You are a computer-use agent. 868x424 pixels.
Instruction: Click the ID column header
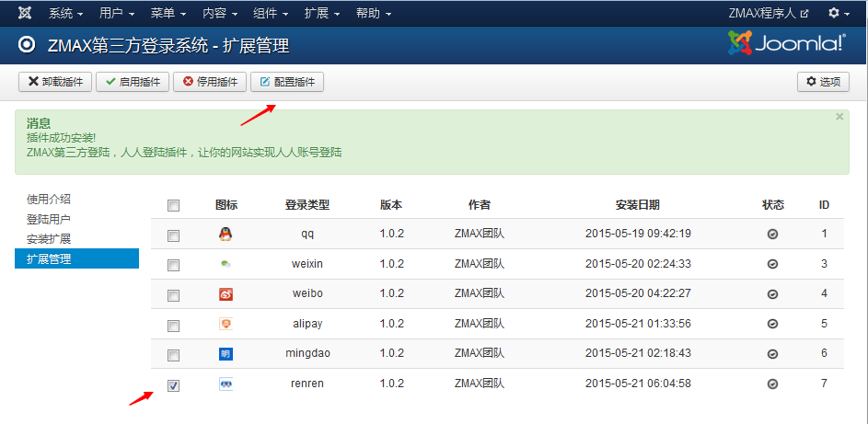pyautogui.click(x=824, y=205)
